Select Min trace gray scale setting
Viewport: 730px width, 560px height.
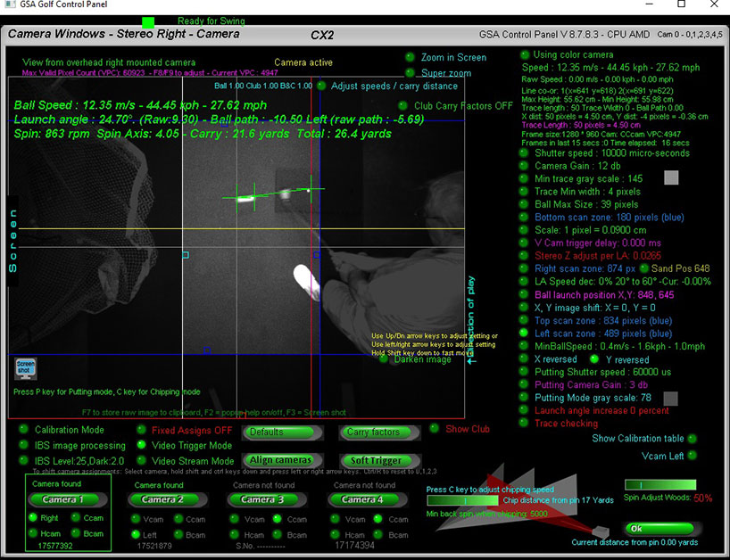[524, 178]
